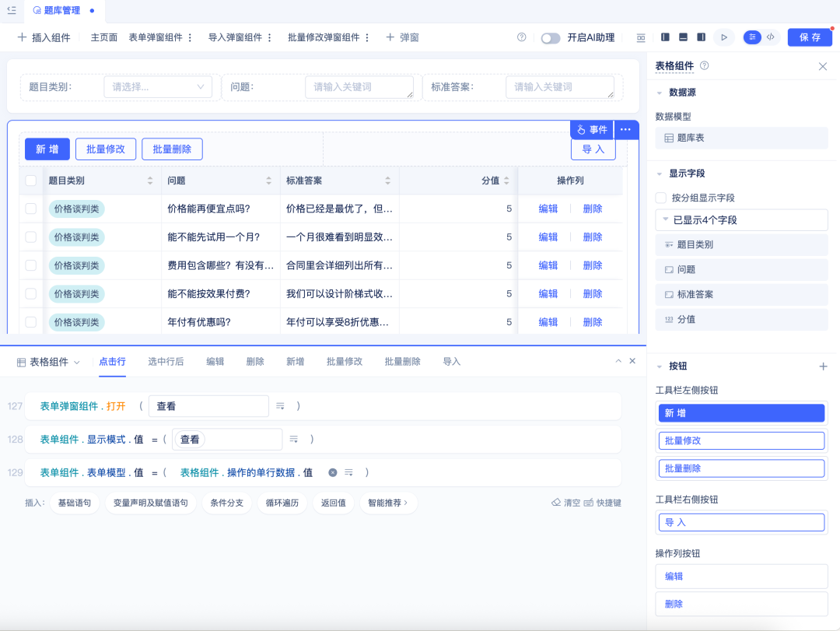Open the 表格组件 selector in event panel
The width and height of the screenshot is (840, 631).
click(49, 362)
